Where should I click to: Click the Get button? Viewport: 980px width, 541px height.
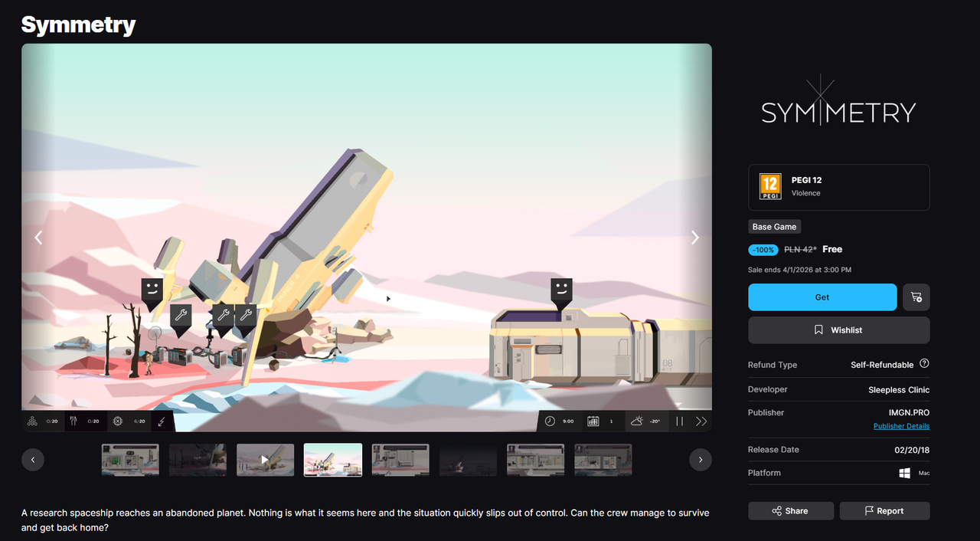822,297
